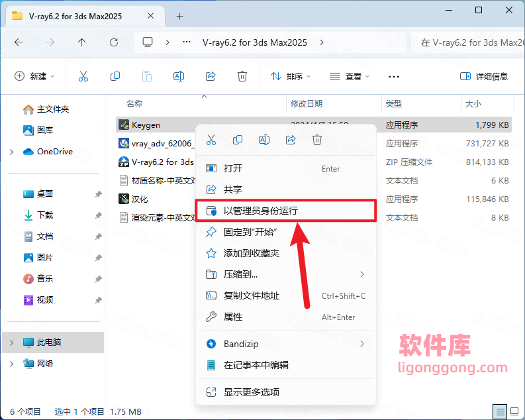Open 下载 folder in sidebar
This screenshot has height=420, width=525.
[44, 215]
